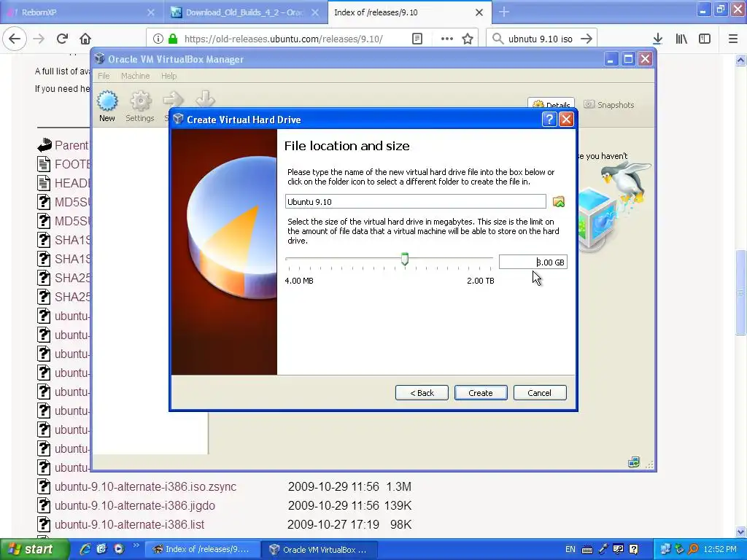Toggle reader view icon in address bar
The width and height of the screenshot is (747, 560).
click(x=417, y=39)
